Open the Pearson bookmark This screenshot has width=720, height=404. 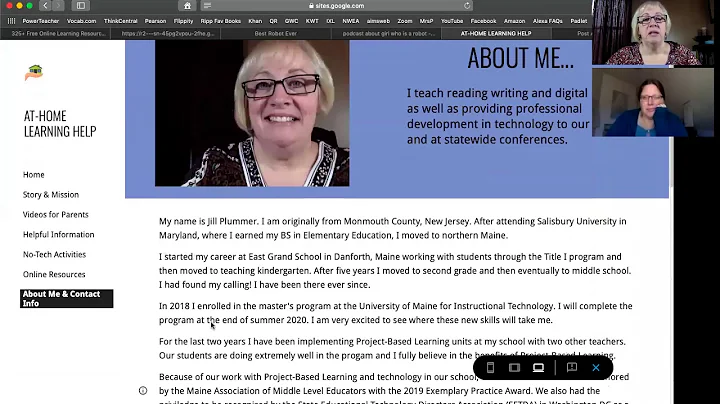click(x=155, y=21)
